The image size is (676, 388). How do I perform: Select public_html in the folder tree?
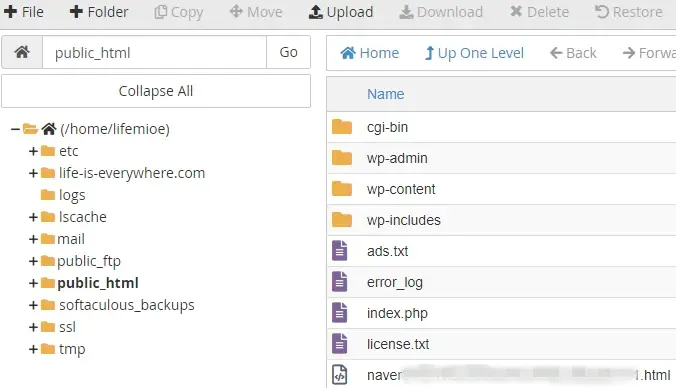pyautogui.click(x=98, y=283)
